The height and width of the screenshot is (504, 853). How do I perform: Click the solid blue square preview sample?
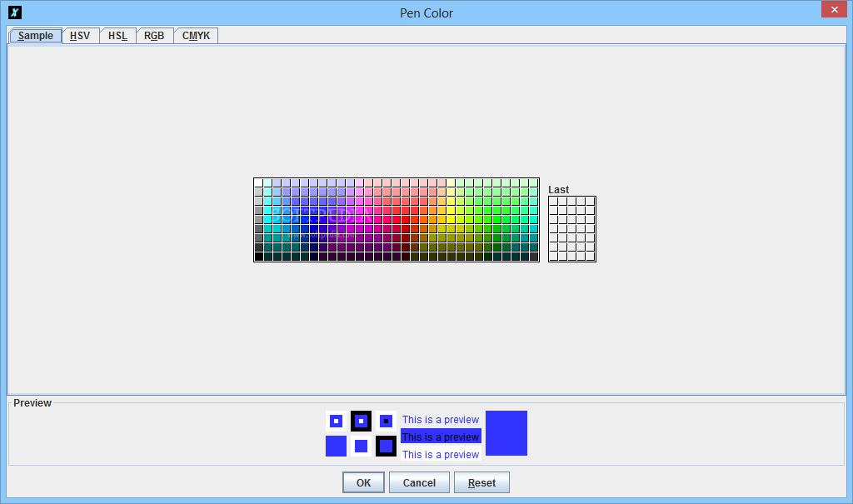(x=336, y=447)
